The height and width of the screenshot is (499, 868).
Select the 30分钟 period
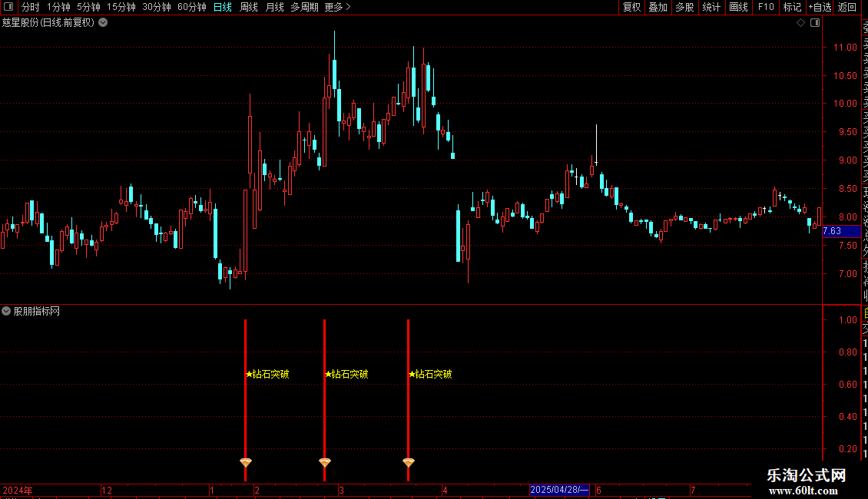click(x=156, y=7)
